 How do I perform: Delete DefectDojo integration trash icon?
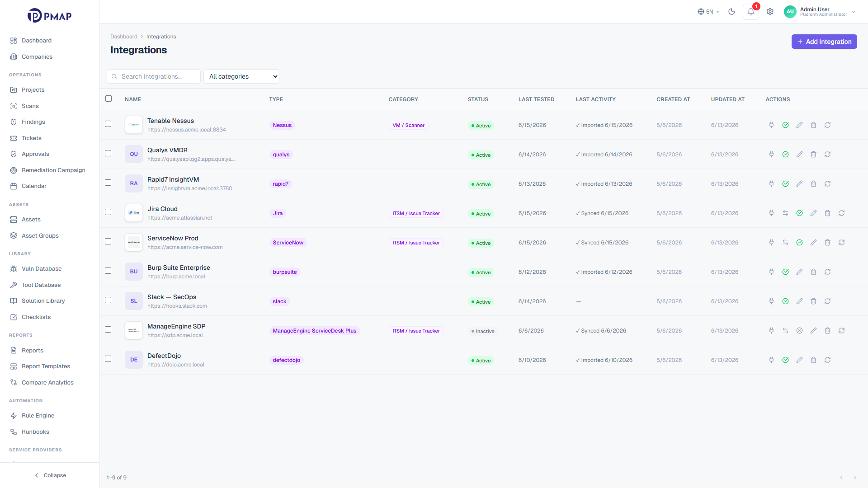pos(813,360)
